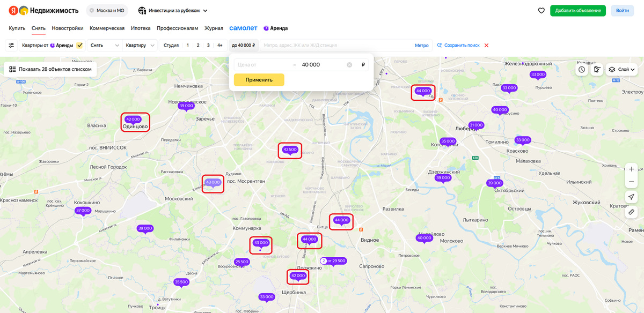The width and height of the screenshot is (644, 313).
Task: Switch to the Новостройки tab
Action: [x=68, y=28]
